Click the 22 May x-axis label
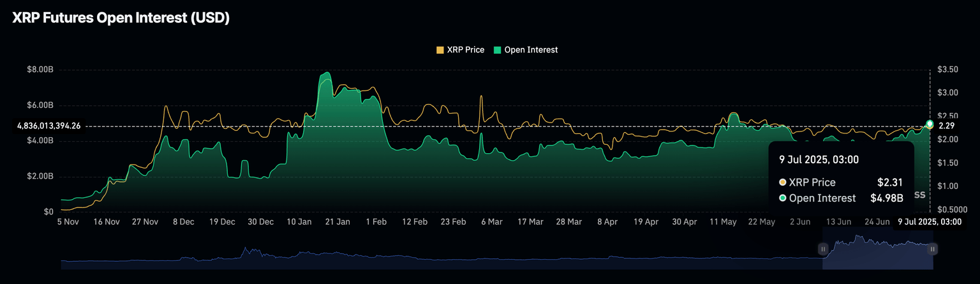This screenshot has width=980, height=284. coord(762,222)
